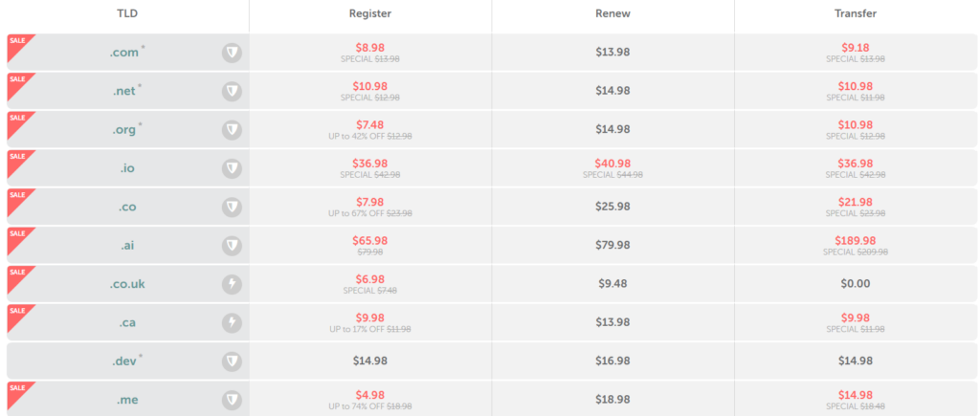This screenshot has height=416, width=980.
Task: Open the .me domain link
Action: (127, 400)
